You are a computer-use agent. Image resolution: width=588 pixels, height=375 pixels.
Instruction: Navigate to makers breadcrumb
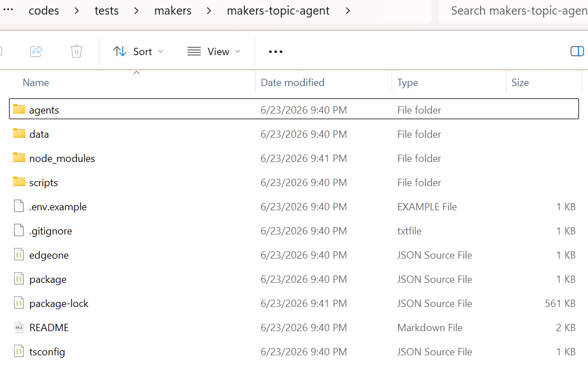[x=173, y=11]
